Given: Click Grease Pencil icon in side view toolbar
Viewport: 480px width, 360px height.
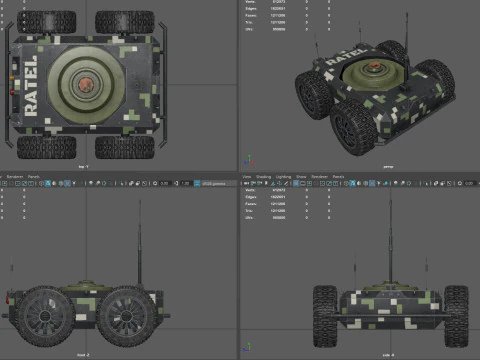Looking at the screenshot, I should [x=286, y=183].
